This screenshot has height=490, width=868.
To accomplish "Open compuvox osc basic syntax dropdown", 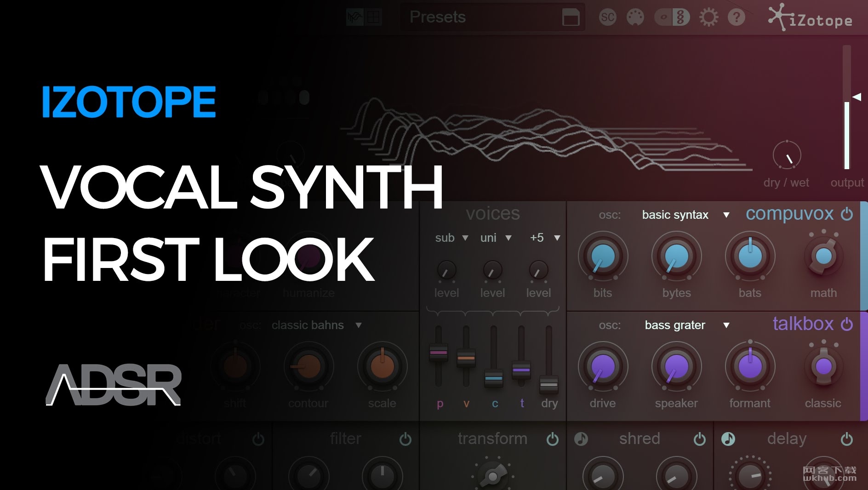I will pyautogui.click(x=685, y=215).
